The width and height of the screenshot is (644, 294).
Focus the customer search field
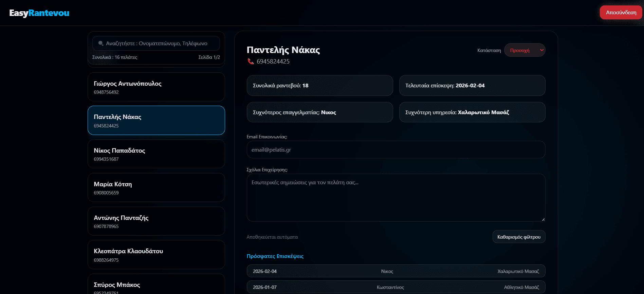160,44
